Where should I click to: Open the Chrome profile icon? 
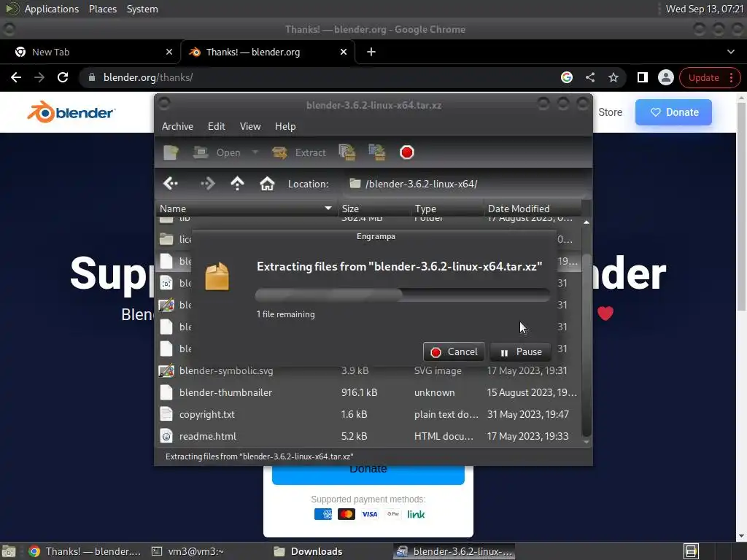tap(665, 77)
